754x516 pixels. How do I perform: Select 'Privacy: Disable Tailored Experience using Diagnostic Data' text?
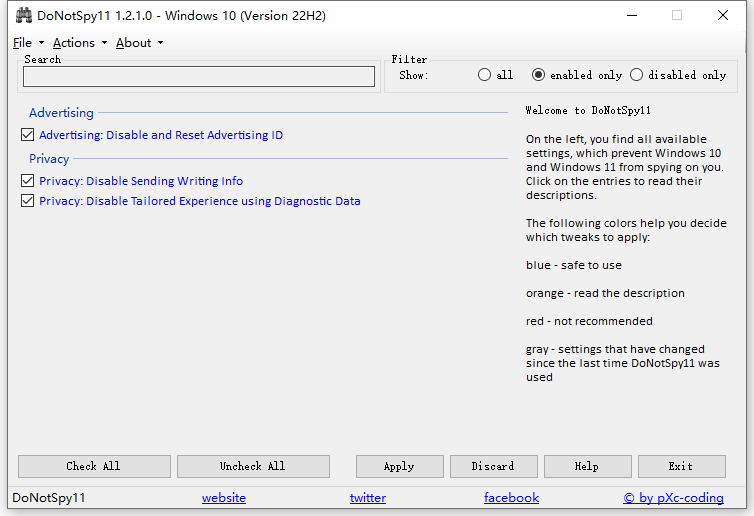click(200, 201)
